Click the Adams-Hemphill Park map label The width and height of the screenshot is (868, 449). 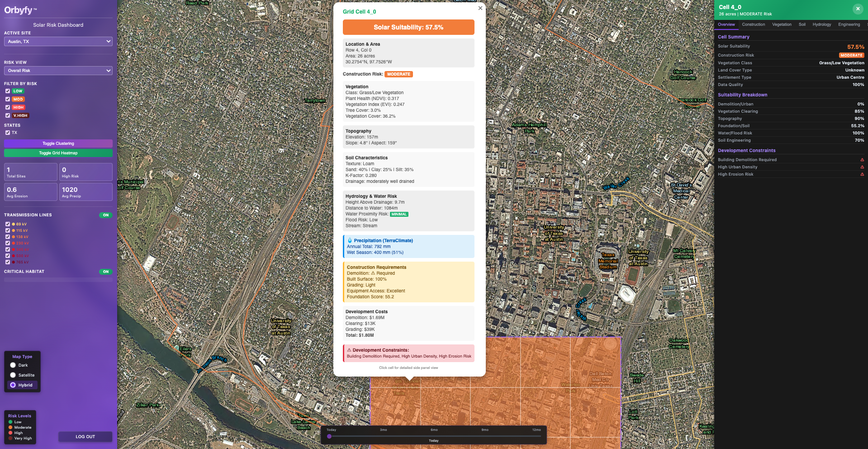point(529,128)
